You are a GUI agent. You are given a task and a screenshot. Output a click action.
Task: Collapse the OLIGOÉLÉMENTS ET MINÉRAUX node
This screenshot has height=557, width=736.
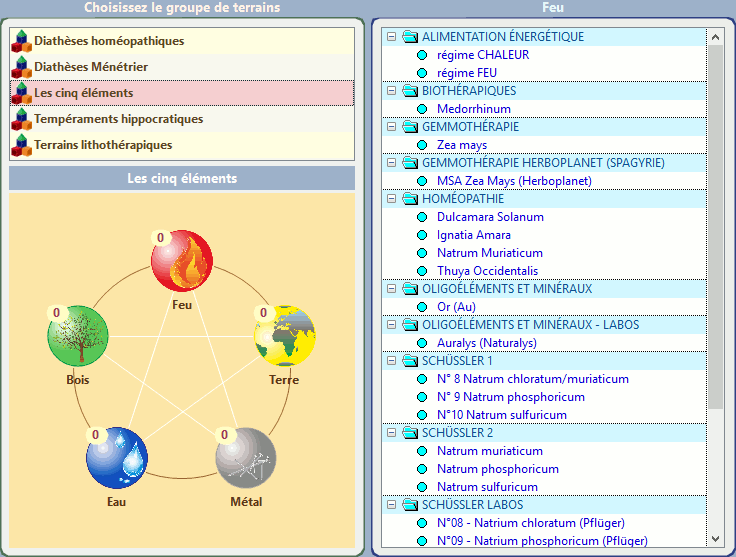tap(391, 289)
